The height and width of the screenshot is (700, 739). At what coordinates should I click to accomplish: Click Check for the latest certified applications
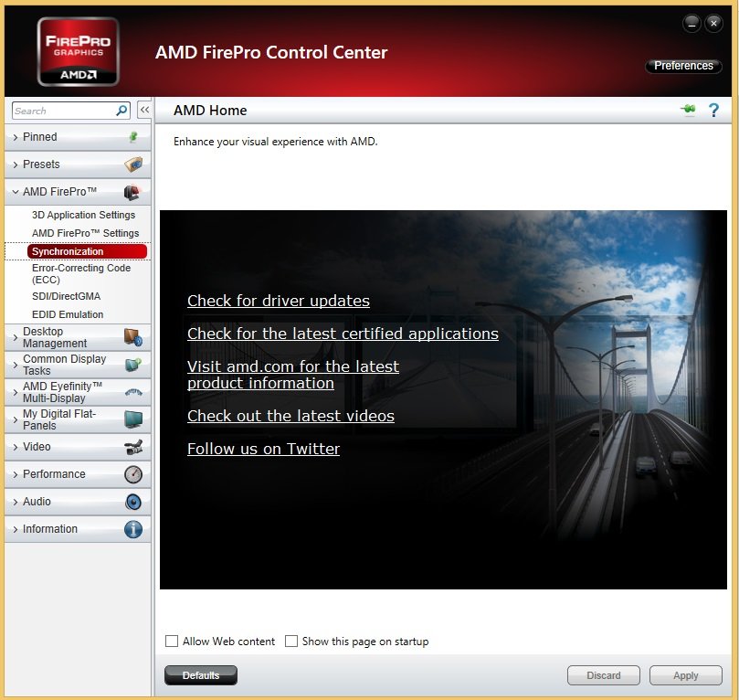click(x=343, y=334)
